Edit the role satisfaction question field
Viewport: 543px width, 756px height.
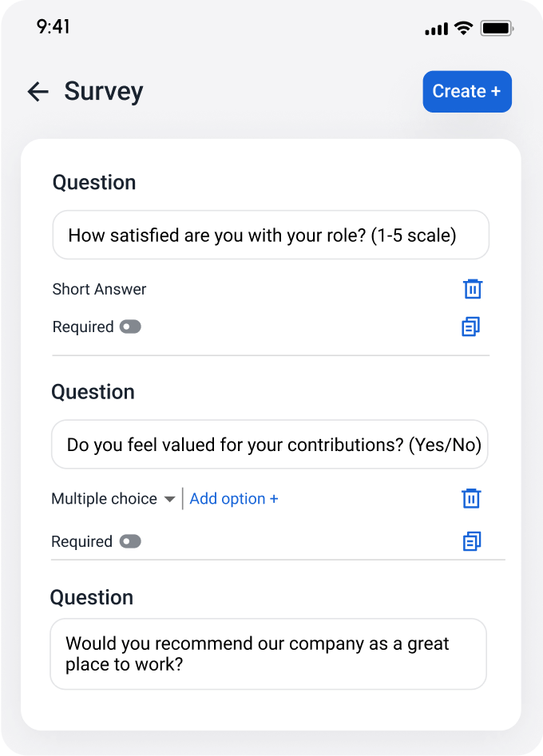[271, 236]
